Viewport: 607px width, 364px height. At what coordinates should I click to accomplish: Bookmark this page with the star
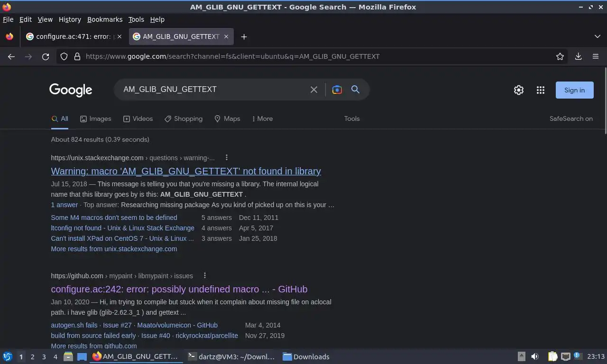point(560,56)
